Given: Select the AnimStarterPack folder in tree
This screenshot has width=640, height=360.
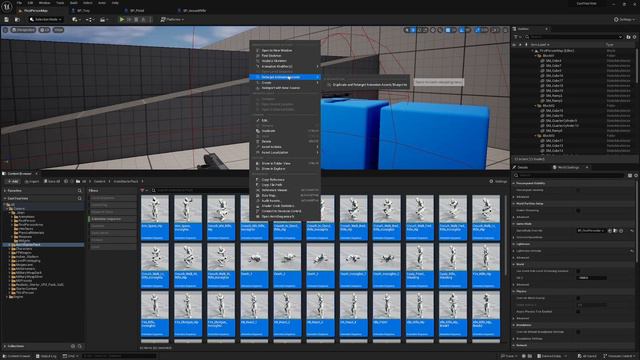Looking at the screenshot, I should (28, 245).
